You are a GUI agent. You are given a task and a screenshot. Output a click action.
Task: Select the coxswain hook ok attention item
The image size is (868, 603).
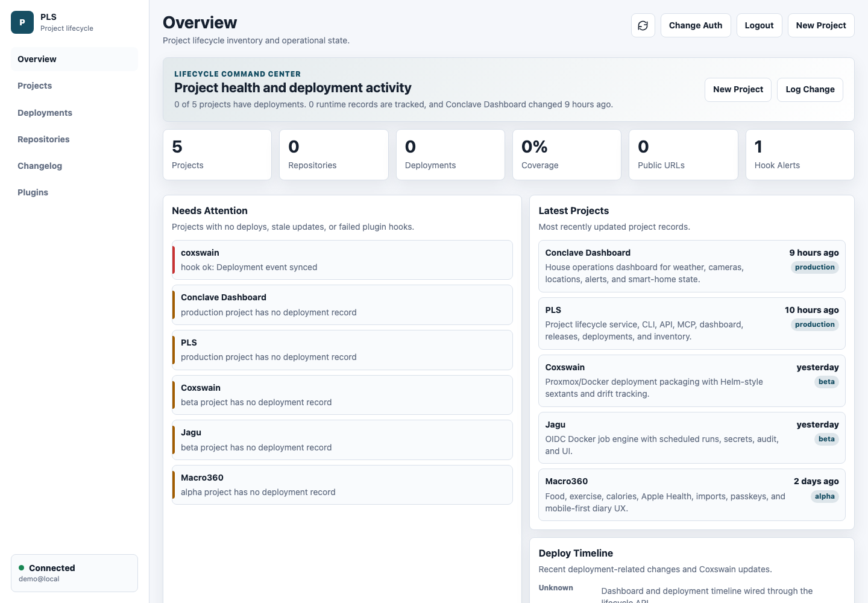click(x=342, y=260)
